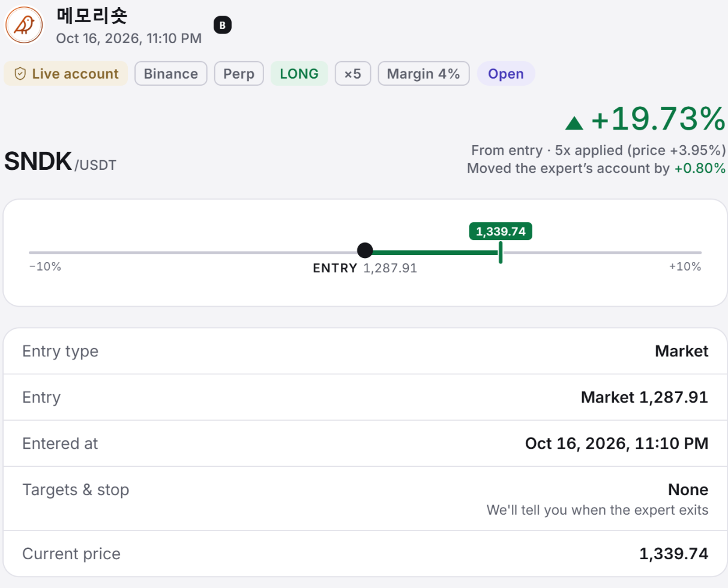Image resolution: width=728 pixels, height=588 pixels.
Task: Select the Binance exchange tag
Action: pyautogui.click(x=171, y=74)
